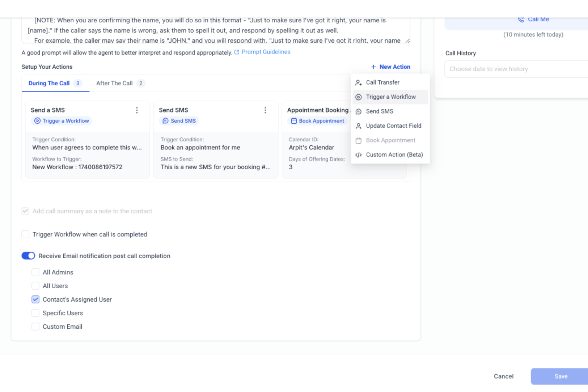
Task: Click the plus icon beside New Action
Action: [x=373, y=67]
